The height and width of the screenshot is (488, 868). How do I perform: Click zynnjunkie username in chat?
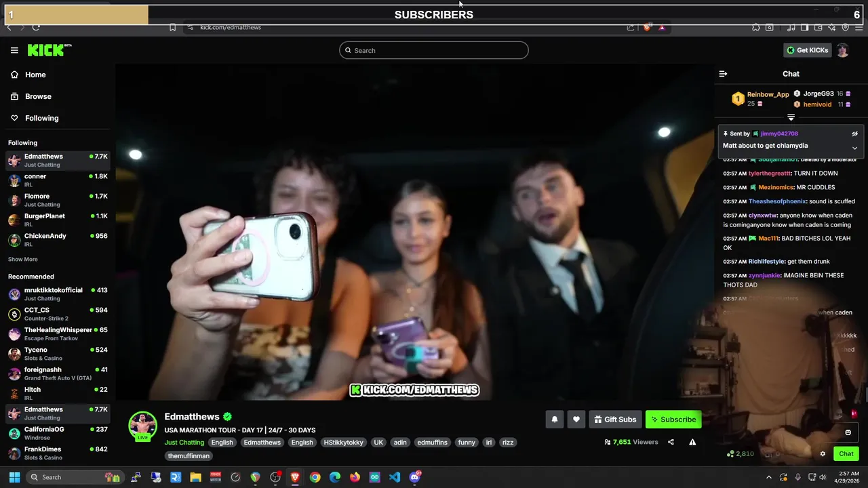[x=763, y=276]
